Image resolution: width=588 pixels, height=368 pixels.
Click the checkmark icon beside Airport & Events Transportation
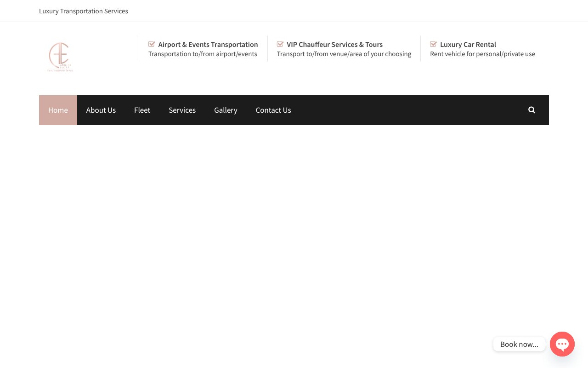tap(152, 44)
